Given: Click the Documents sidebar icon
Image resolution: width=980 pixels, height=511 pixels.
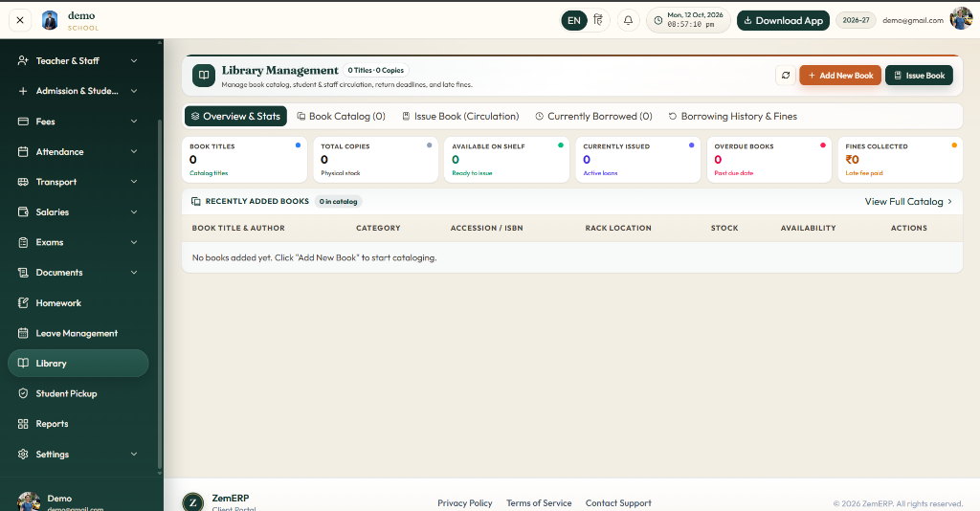Looking at the screenshot, I should pos(23,273).
